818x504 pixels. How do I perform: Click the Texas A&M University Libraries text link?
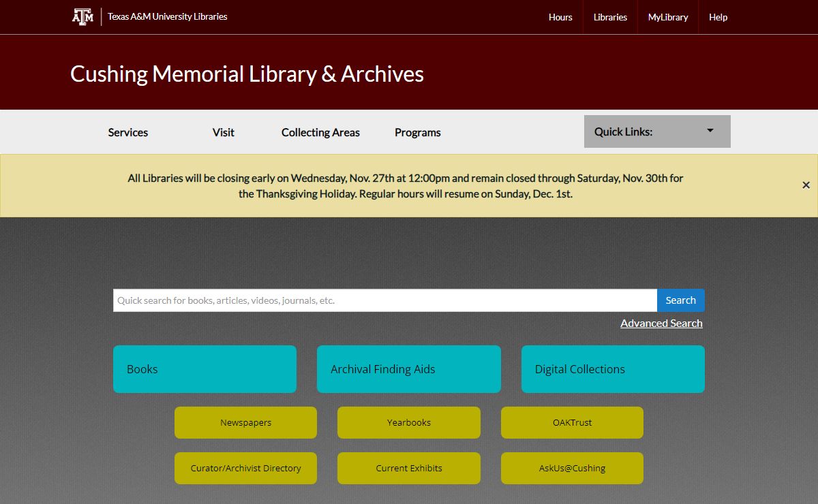pyautogui.click(x=168, y=16)
